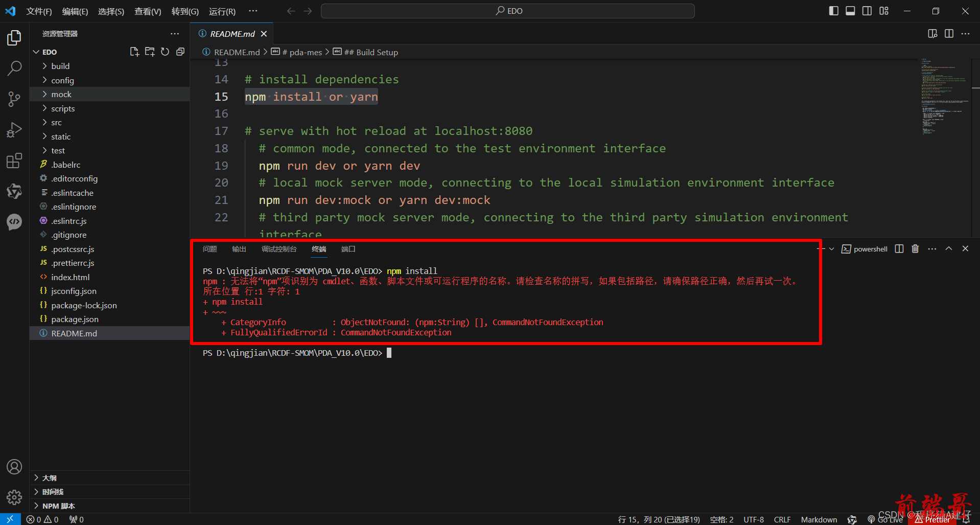The image size is (980, 525).
Task: Change Markdown language mode in status bar
Action: [819, 519]
